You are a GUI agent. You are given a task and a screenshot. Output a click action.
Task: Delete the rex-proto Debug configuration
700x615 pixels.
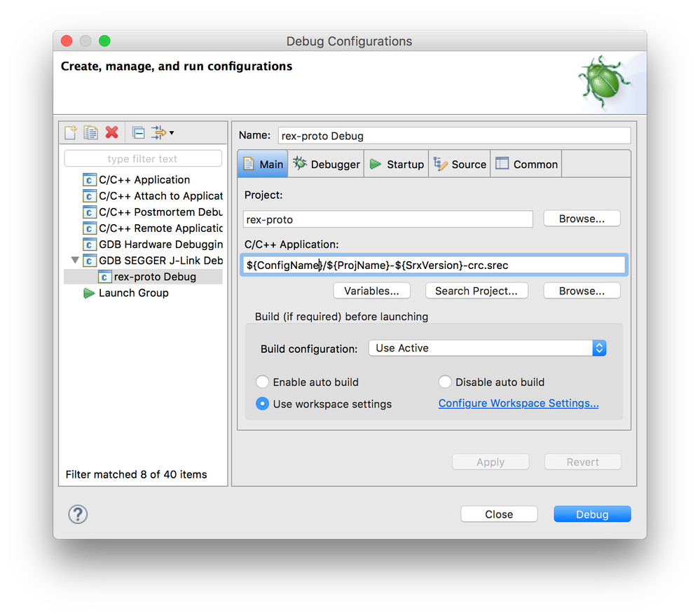click(x=111, y=132)
